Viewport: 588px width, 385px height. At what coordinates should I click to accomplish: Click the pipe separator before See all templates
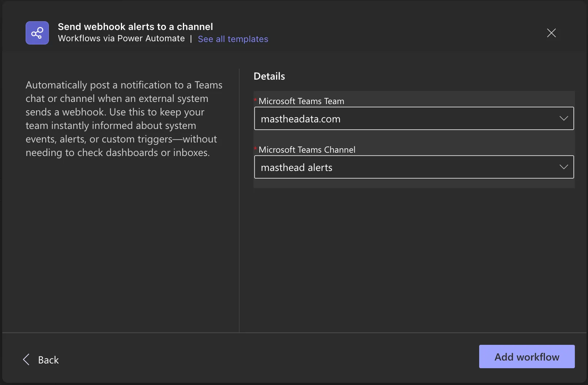191,39
